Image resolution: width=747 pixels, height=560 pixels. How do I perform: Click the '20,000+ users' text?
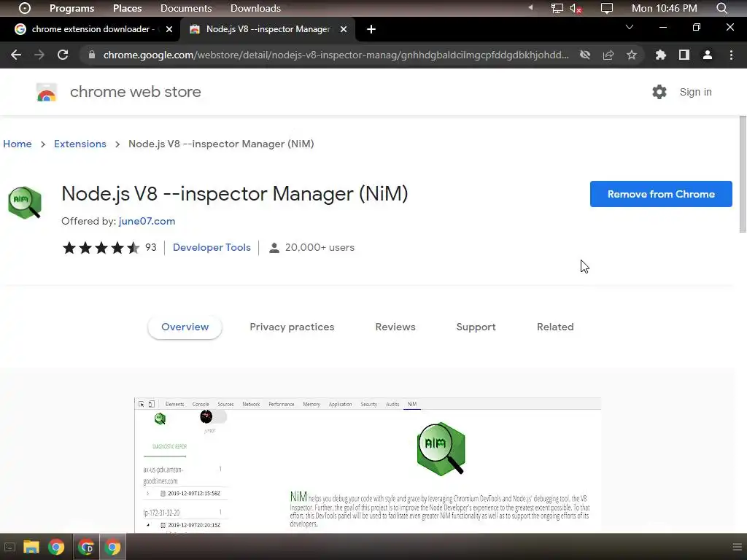[320, 248]
